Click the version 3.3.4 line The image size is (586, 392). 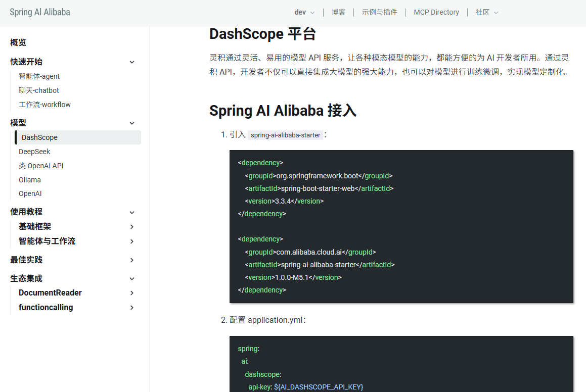coord(284,201)
